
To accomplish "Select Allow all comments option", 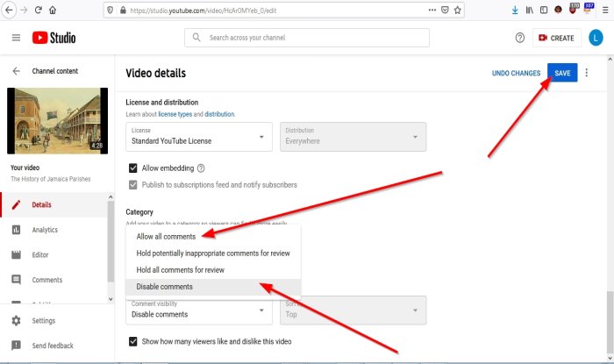I will point(213,237).
